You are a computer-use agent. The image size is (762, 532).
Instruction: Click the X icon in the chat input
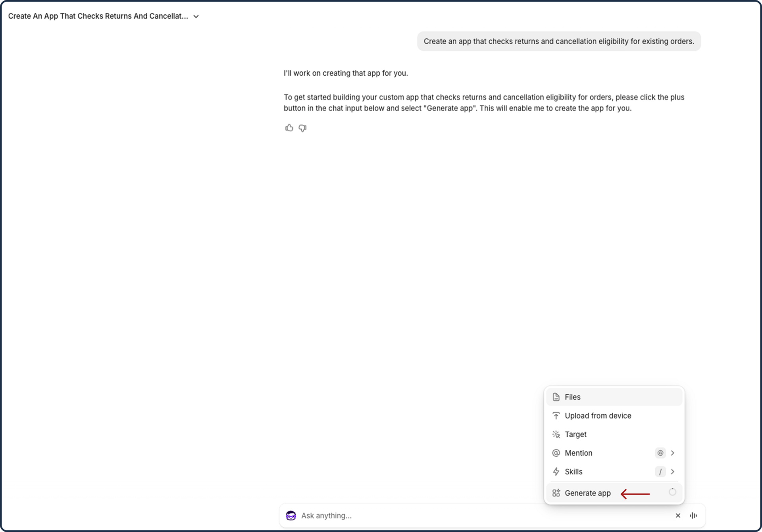pos(678,515)
